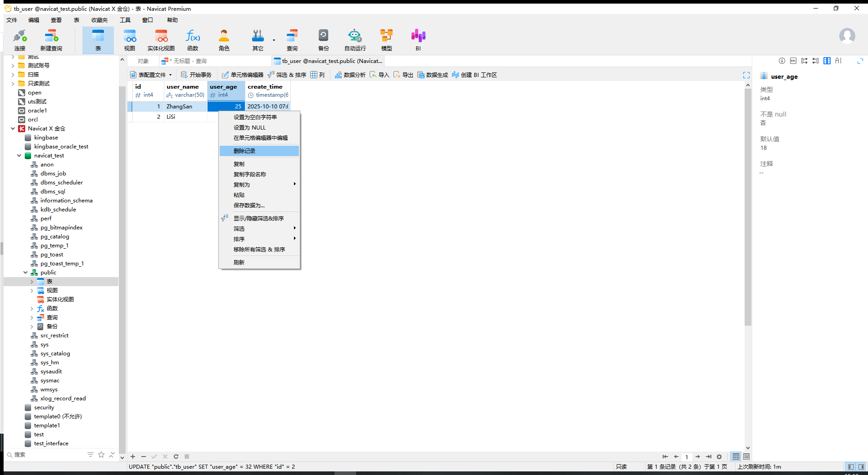
Task: Click the filter icon beside tree search
Action: pyautogui.click(x=90, y=455)
